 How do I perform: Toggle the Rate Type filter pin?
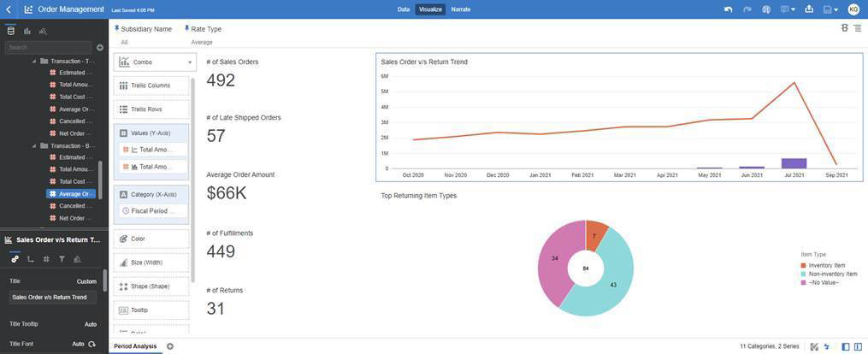pyautogui.click(x=186, y=28)
